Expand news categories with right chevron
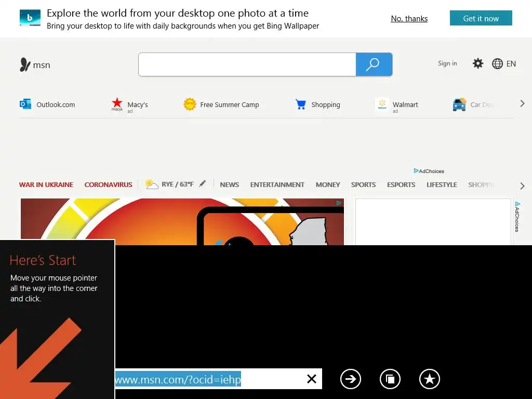The height and width of the screenshot is (399, 532). [522, 185]
